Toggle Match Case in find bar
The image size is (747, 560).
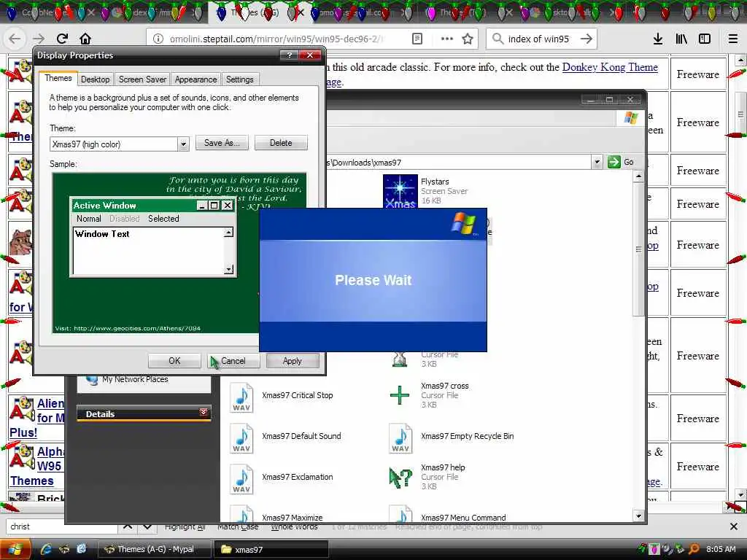coord(238,526)
